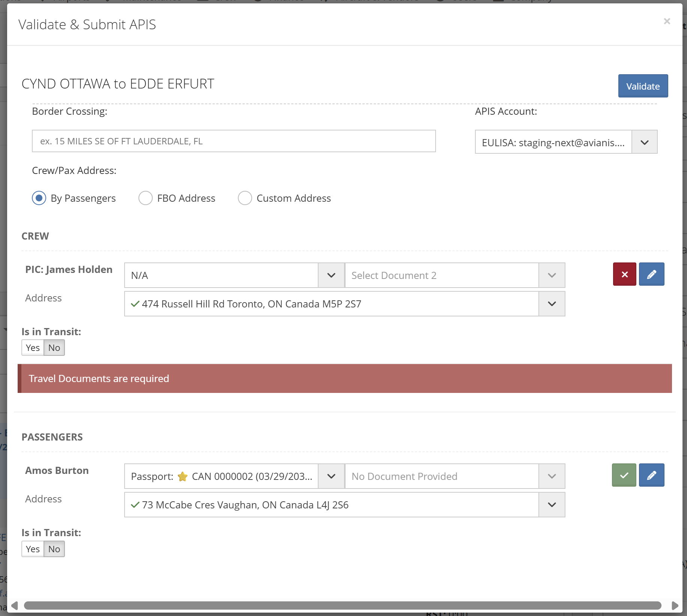
Task: Open the 474 Russell Hill Rd address dropdown
Action: 552,304
